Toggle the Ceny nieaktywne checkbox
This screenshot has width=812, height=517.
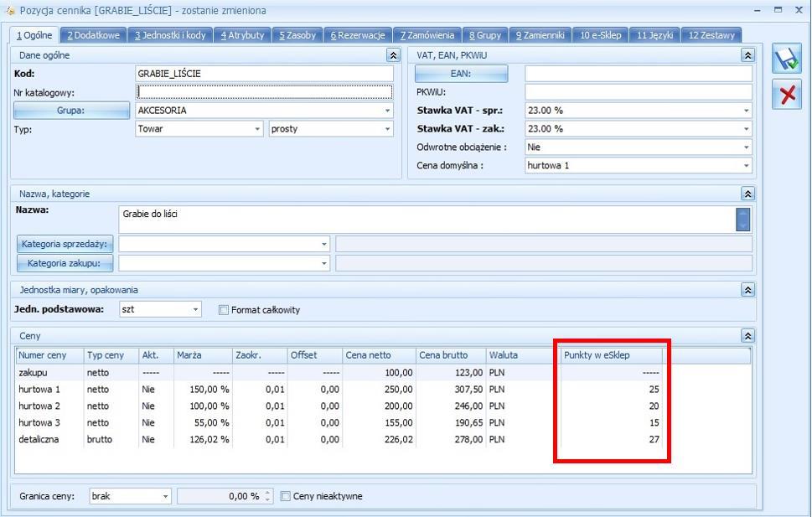click(x=286, y=496)
